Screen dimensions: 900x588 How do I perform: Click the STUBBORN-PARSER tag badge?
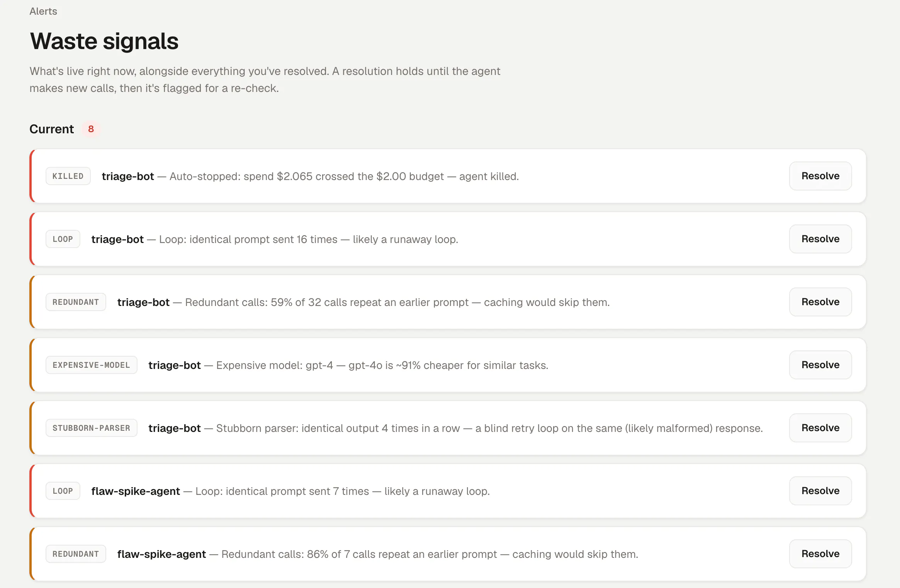[x=92, y=428]
